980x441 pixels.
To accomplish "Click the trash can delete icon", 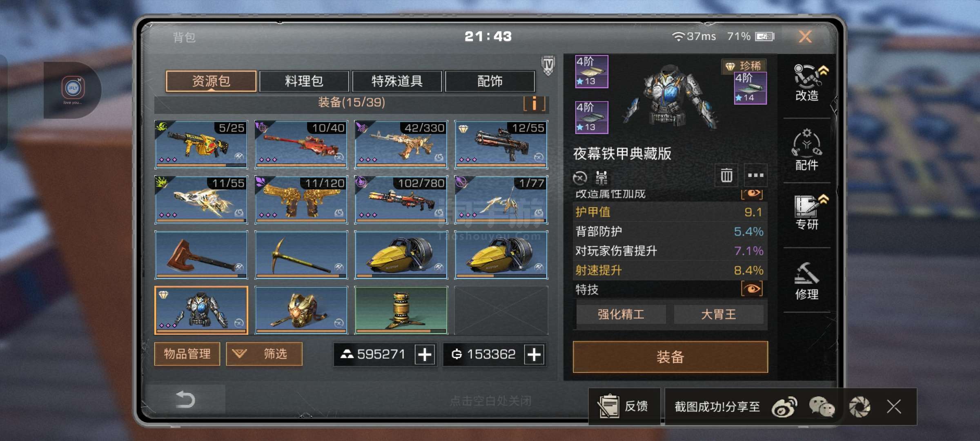I will coord(726,175).
